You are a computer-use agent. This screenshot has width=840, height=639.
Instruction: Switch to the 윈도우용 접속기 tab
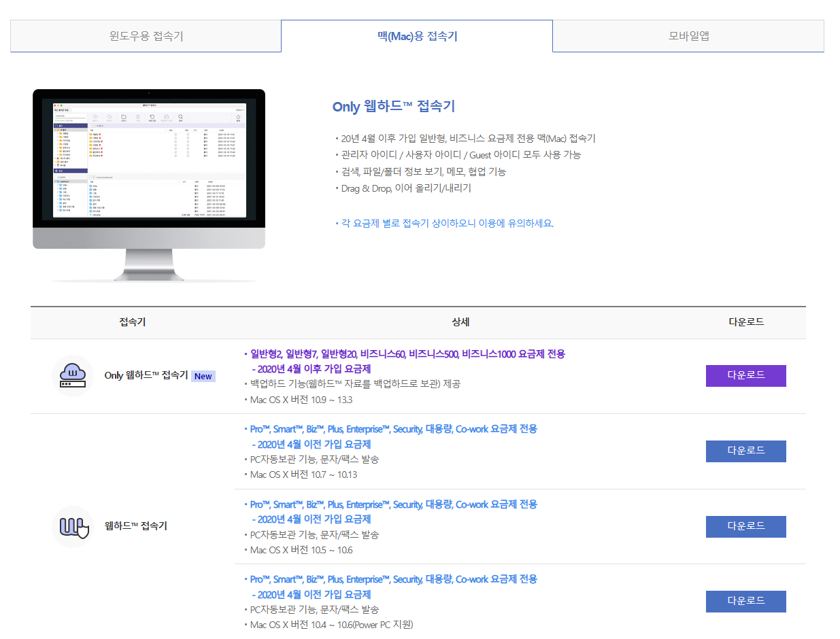click(146, 36)
